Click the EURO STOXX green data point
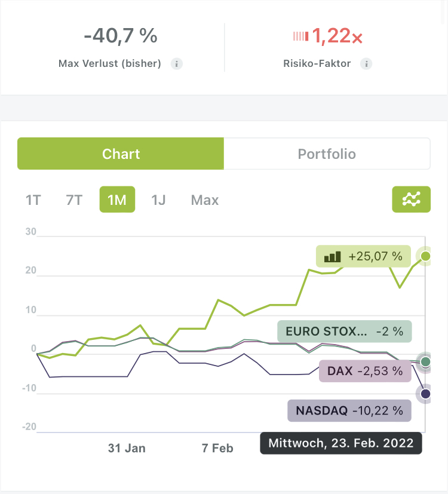448x494 pixels. coord(425,361)
